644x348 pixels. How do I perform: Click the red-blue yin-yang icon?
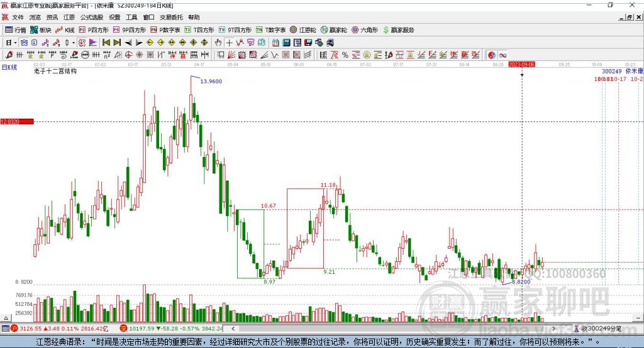pos(492,55)
